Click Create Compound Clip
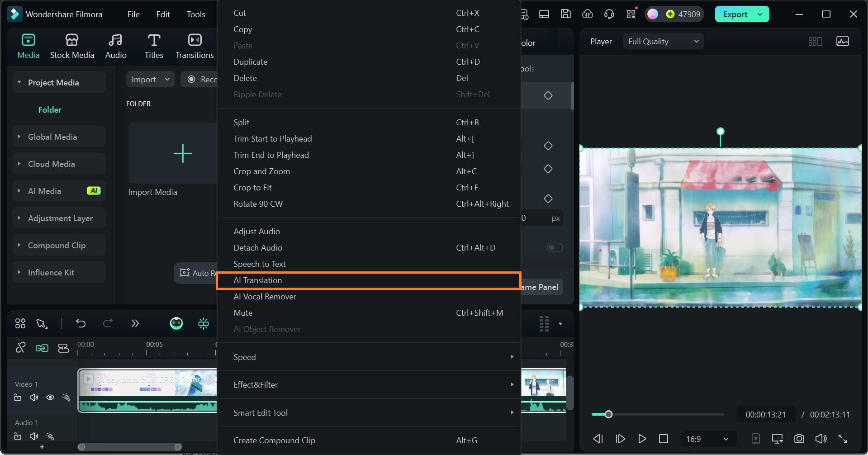Screen dimensions: 868x455 point(369,441)
